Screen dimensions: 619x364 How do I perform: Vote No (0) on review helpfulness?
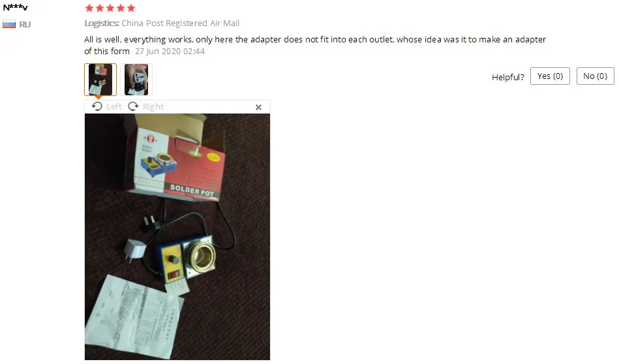click(x=596, y=76)
